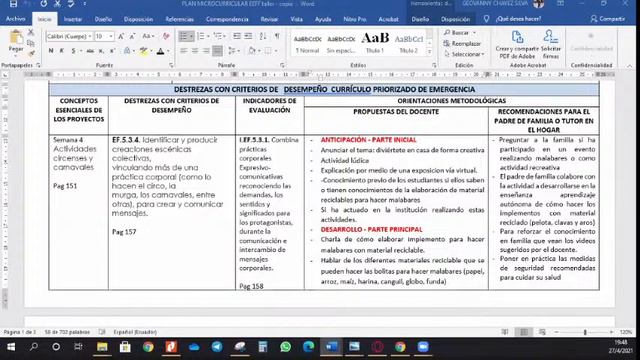Increase font size with the larger A
Viewport: 640px width, 360px height.
121,36
